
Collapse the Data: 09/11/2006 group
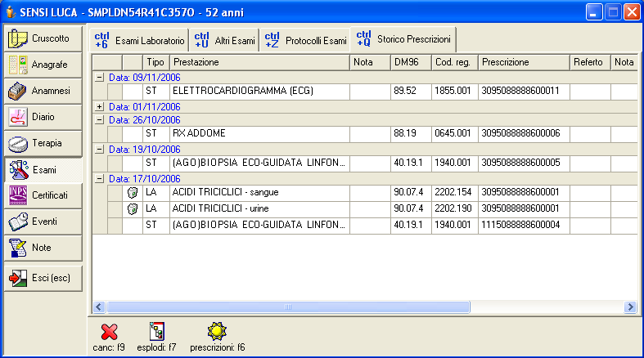[x=100, y=77]
